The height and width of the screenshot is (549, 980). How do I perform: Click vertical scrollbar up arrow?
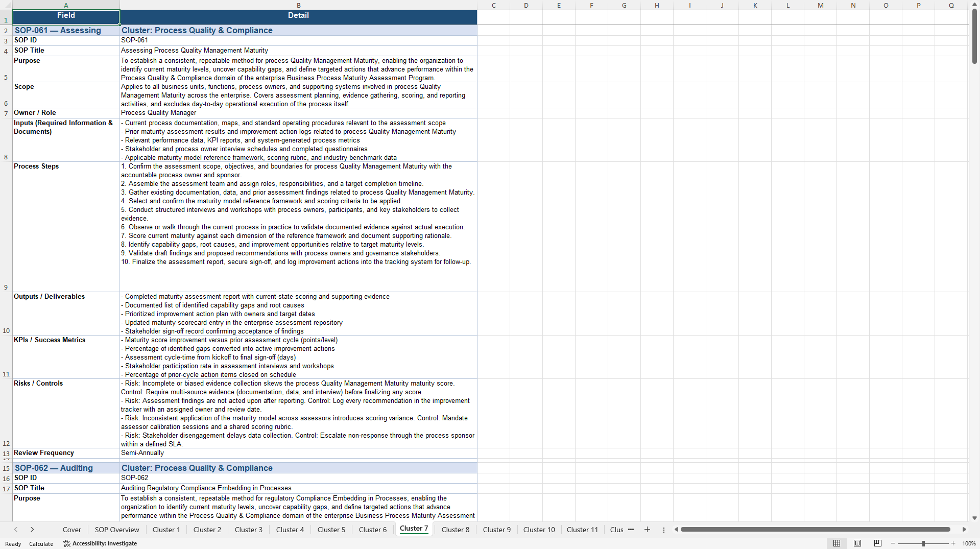[974, 4]
